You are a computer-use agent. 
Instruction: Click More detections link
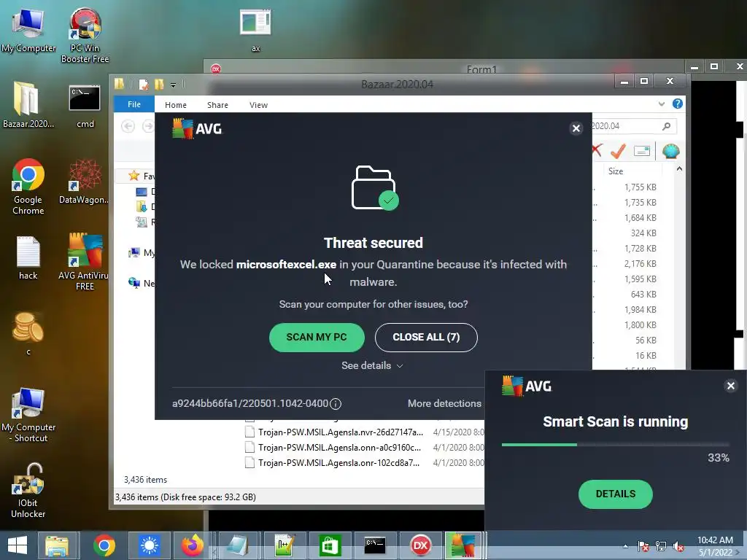click(x=444, y=404)
